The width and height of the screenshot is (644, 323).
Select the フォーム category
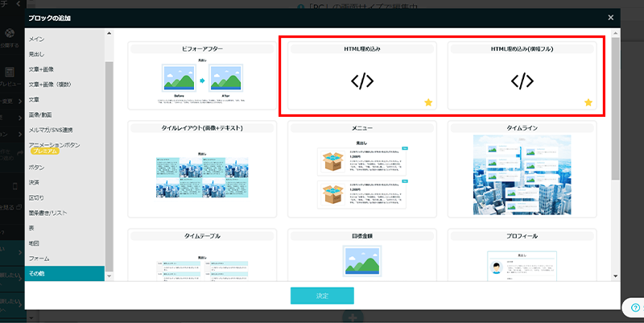pyautogui.click(x=40, y=259)
